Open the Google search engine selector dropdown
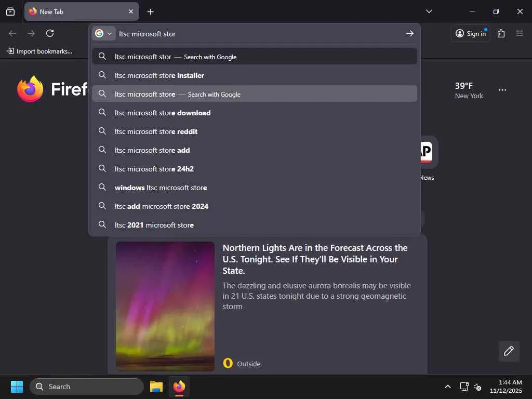 point(103,34)
